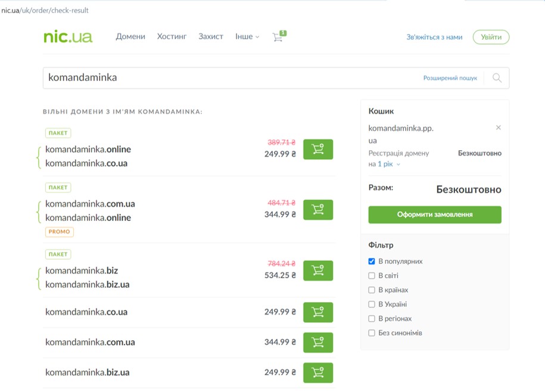
Task: Open the shopping cart icon in header
Action: (x=278, y=37)
